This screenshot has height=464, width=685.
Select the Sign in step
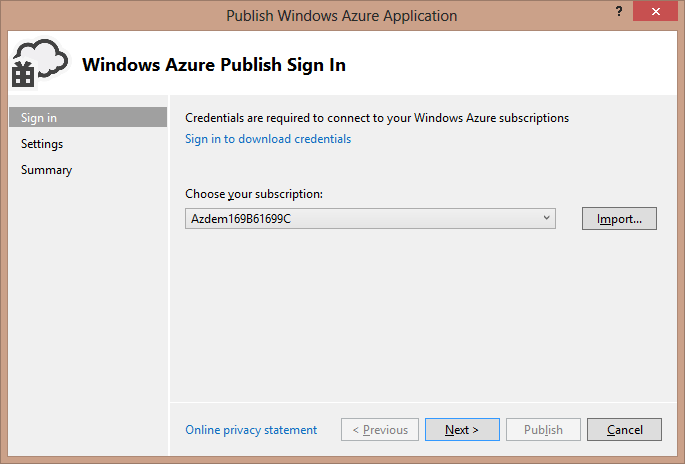tap(88, 118)
